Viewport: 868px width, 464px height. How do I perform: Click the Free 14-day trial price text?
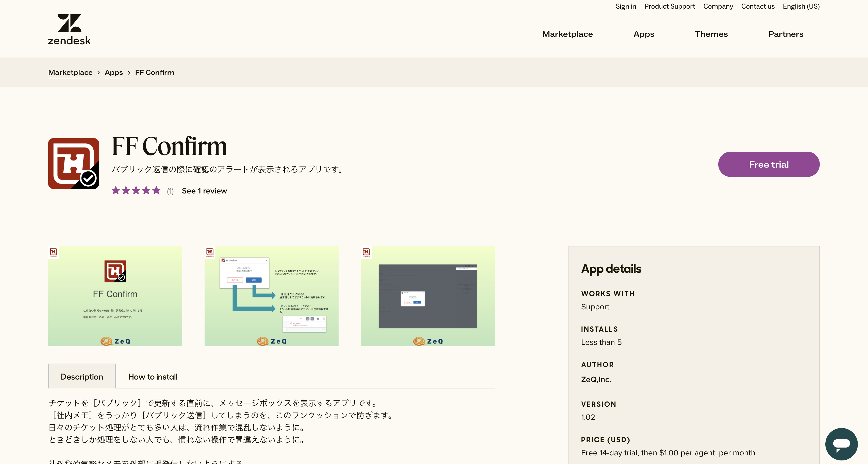pyautogui.click(x=668, y=453)
